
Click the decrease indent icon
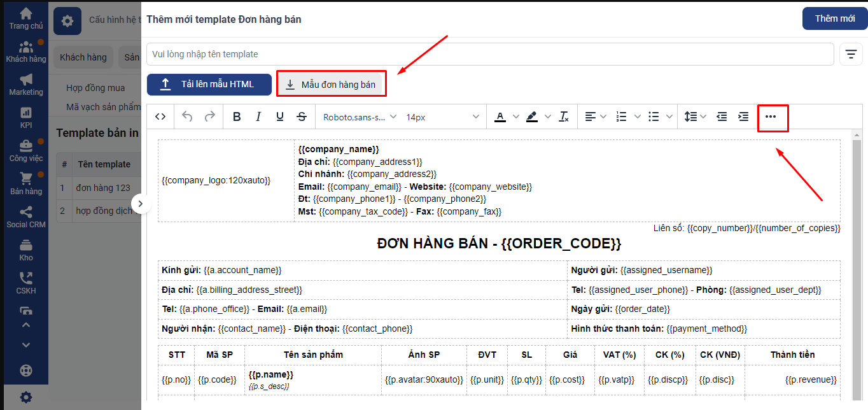[722, 117]
